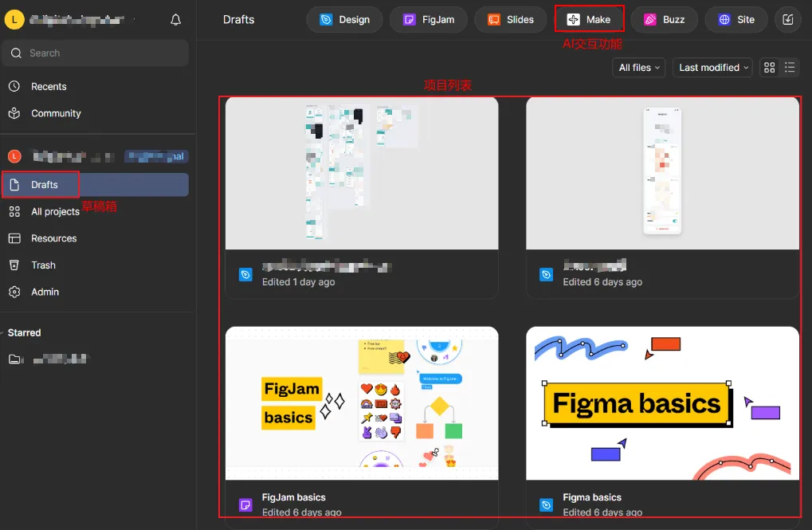Screen dimensions: 812x530
Task: Click the design icon beside Edited 1 day ago
Action: coord(245,275)
